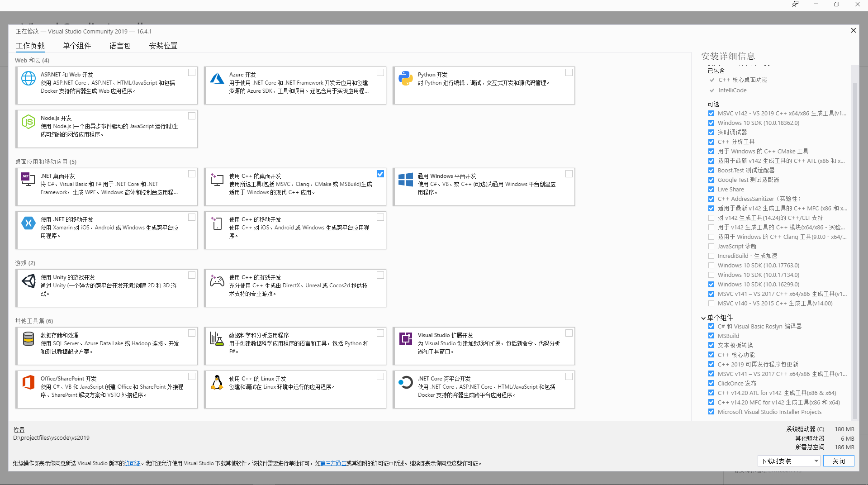The image size is (868, 485).
Task: Uncheck ClickOnce 发布 component
Action: (711, 383)
